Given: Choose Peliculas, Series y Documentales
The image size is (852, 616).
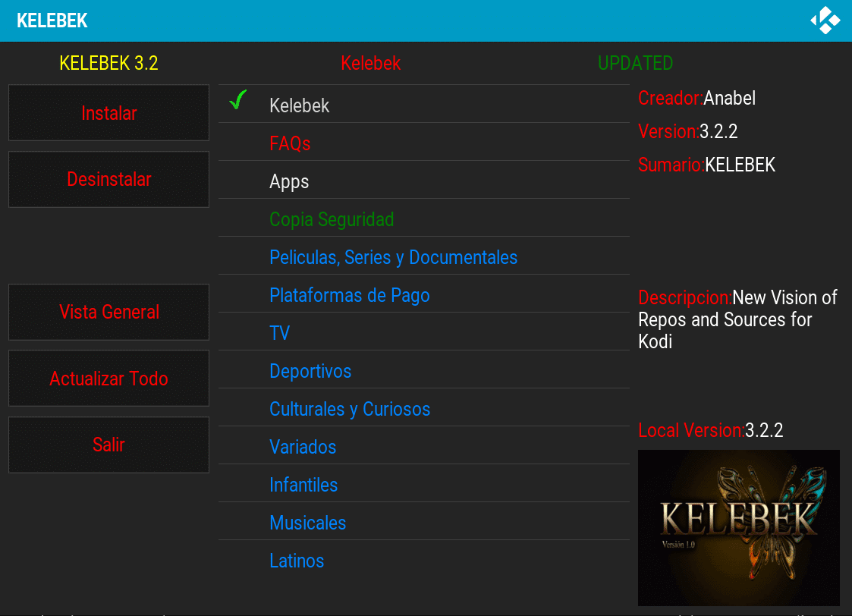Looking at the screenshot, I should 393,257.
